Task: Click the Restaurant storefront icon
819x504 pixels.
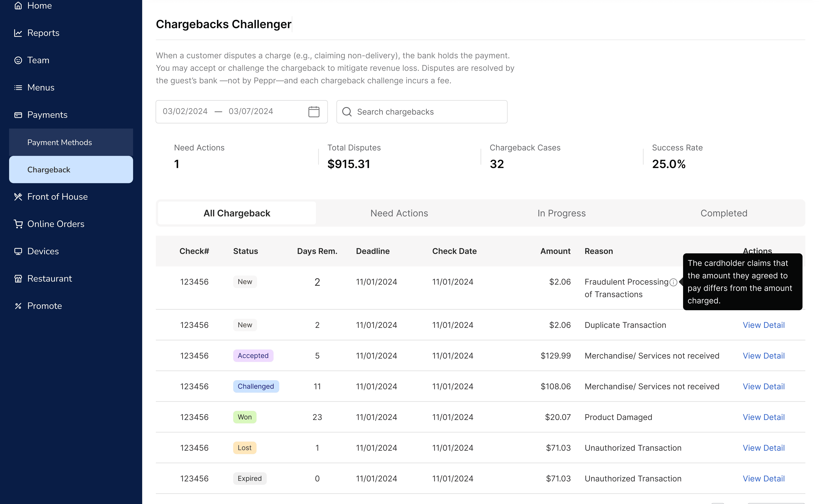Action: click(x=18, y=279)
